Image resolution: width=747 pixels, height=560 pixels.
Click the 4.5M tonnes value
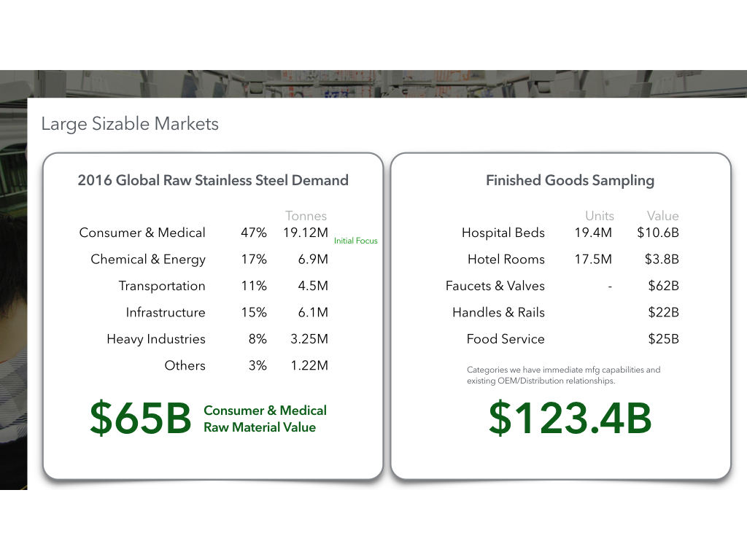[x=313, y=286]
